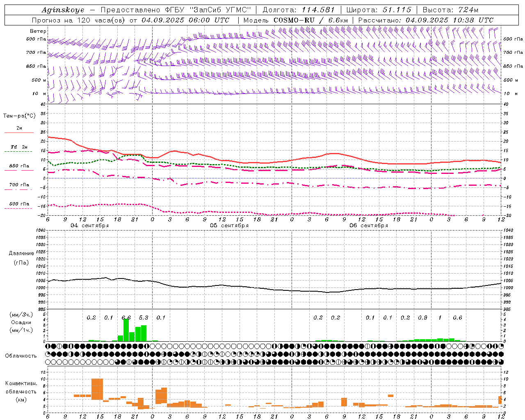Viewport: 525px width, 420px height.
Task: Click the '(мм/3ч.)' precipitation unit label
Action: coord(21,315)
